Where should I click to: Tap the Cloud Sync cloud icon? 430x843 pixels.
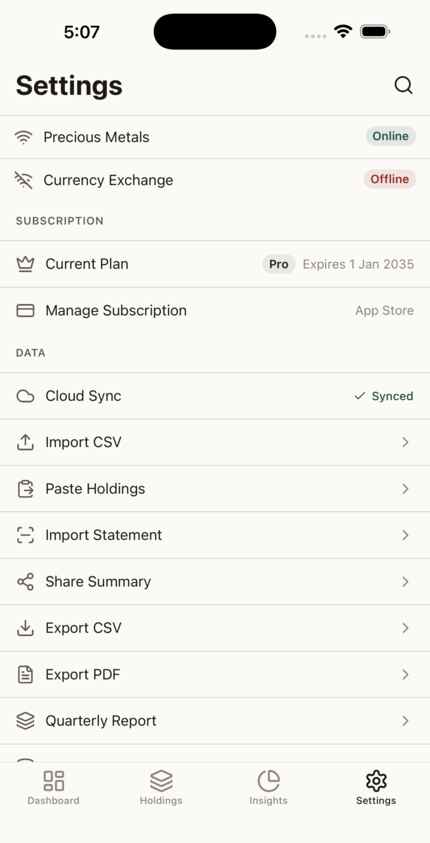(25, 396)
